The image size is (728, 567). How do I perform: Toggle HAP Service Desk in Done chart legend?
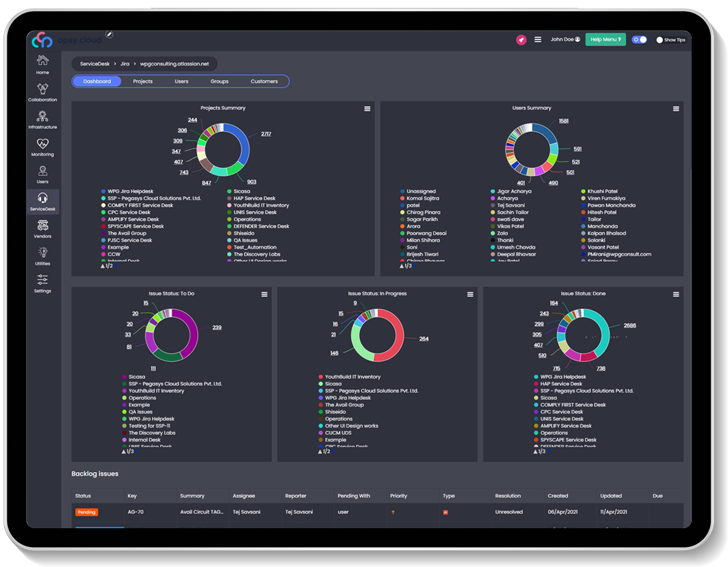coord(558,383)
